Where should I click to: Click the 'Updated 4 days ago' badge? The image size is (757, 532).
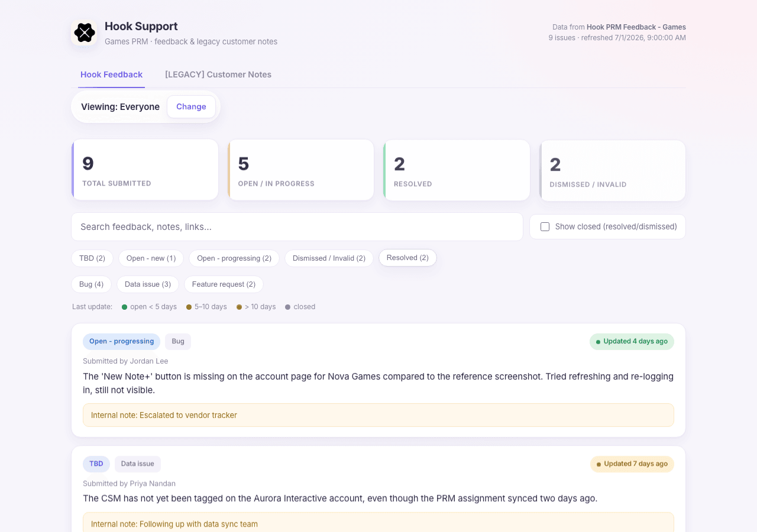632,342
